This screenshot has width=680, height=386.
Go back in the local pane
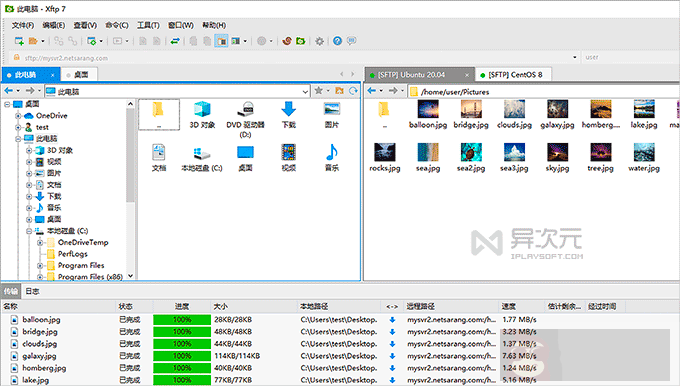pyautogui.click(x=8, y=91)
